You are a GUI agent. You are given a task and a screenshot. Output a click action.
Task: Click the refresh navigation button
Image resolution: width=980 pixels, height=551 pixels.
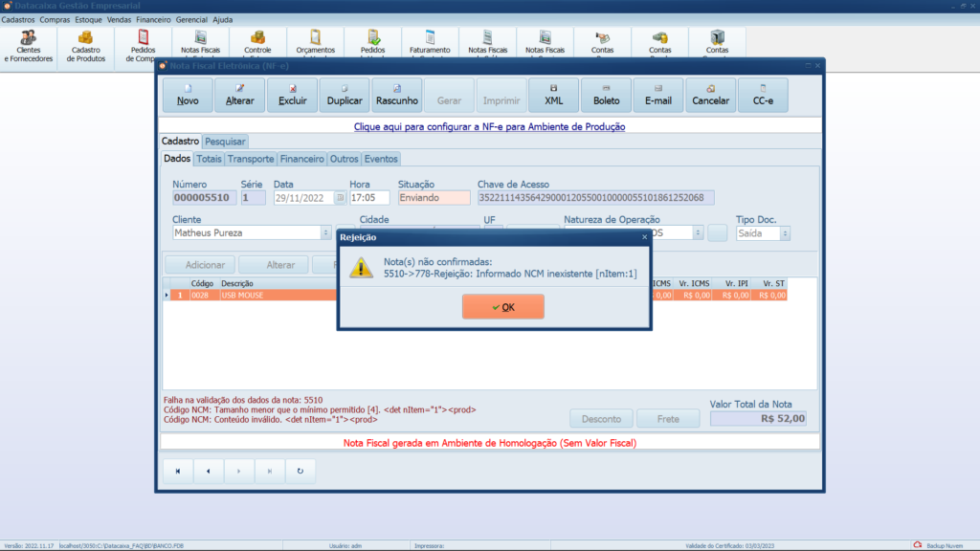pos(301,471)
